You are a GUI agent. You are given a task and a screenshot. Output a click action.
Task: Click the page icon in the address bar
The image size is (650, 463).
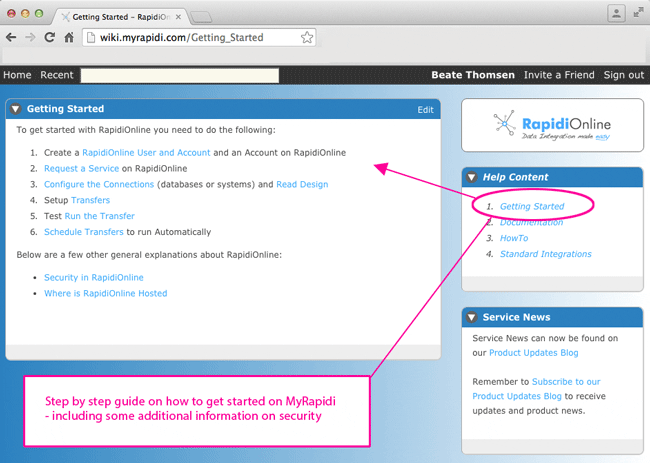click(90, 37)
